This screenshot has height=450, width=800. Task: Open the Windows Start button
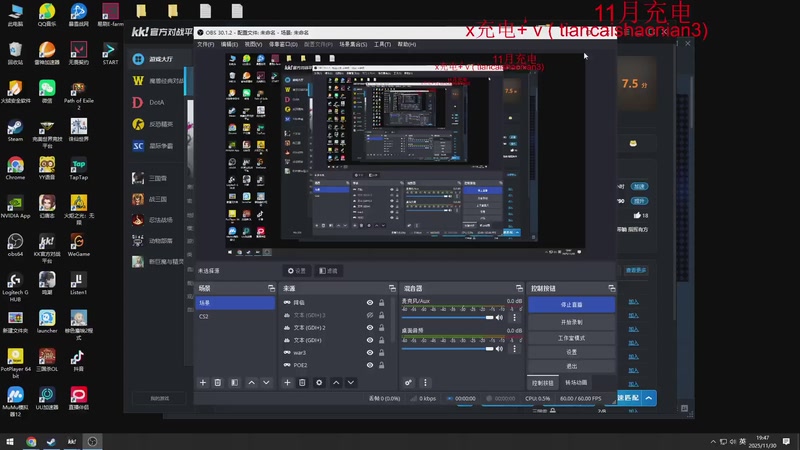pos(10,441)
